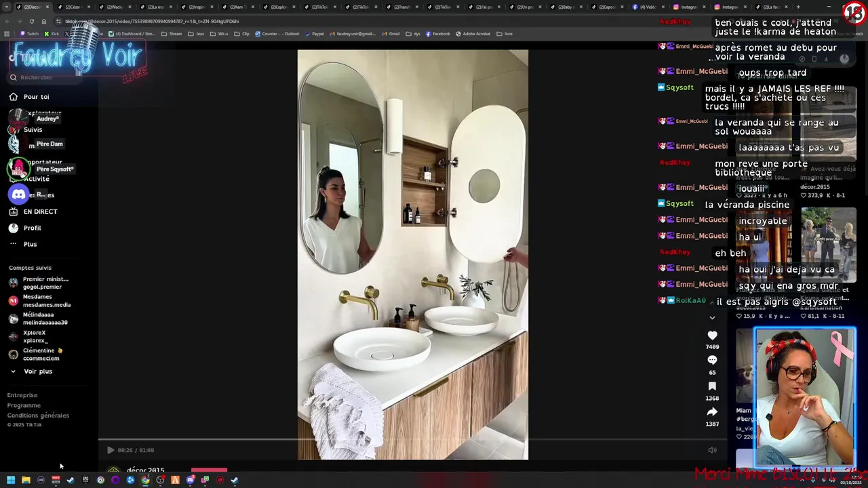This screenshot has height=488, width=868.
Task: Open the Kick bookmark
Action: (52, 34)
